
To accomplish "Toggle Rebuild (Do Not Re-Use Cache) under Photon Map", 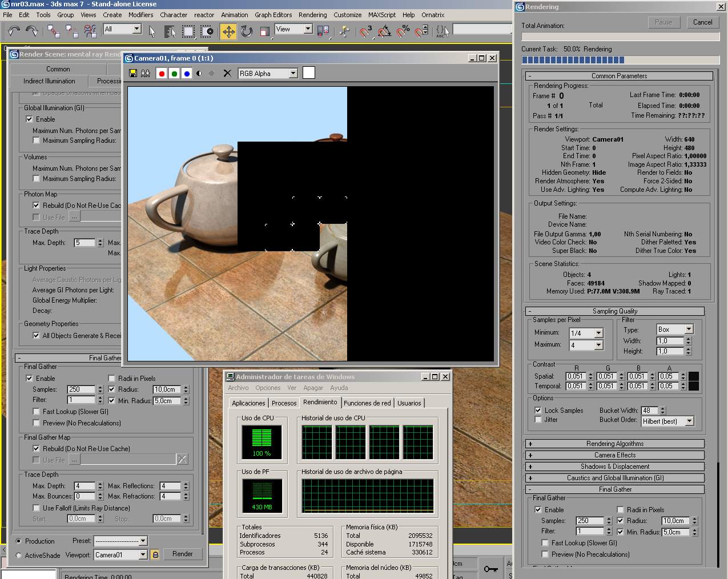I will [36, 206].
